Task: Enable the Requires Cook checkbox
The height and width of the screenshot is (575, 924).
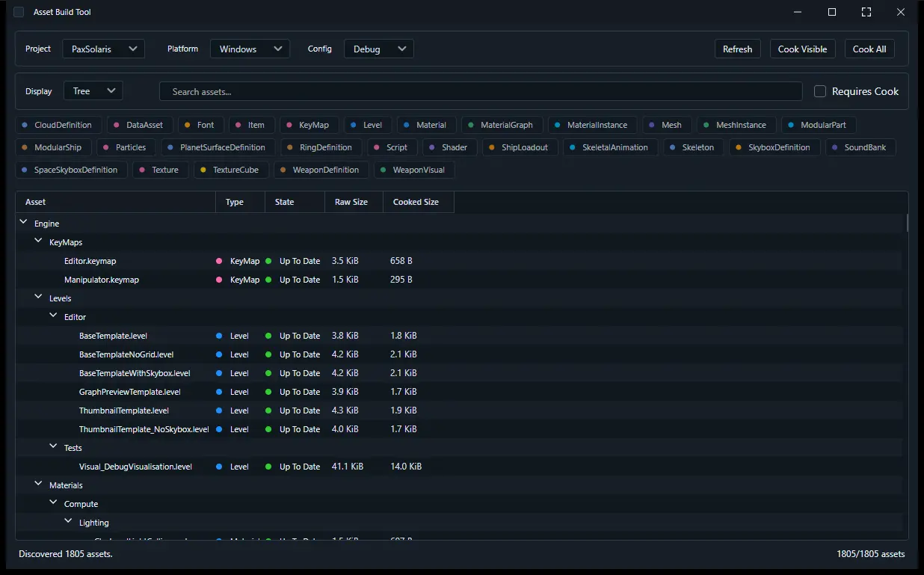Action: 820,91
